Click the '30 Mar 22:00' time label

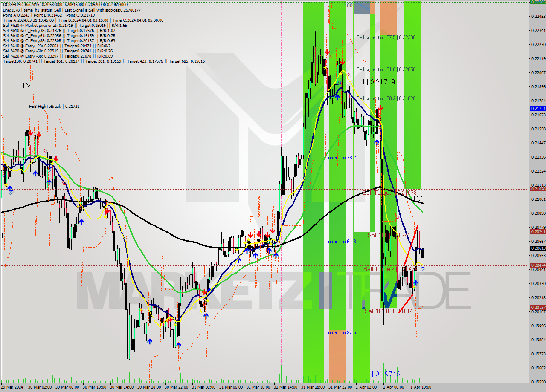(176, 387)
